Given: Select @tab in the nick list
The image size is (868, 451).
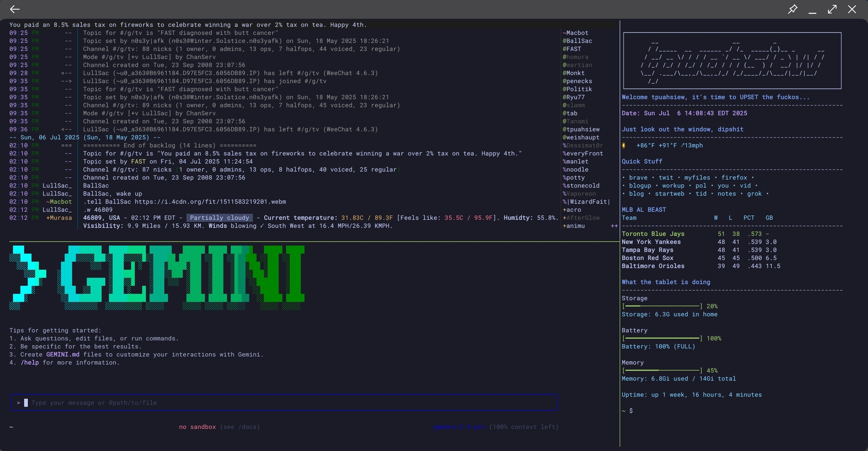Looking at the screenshot, I should click(570, 114).
